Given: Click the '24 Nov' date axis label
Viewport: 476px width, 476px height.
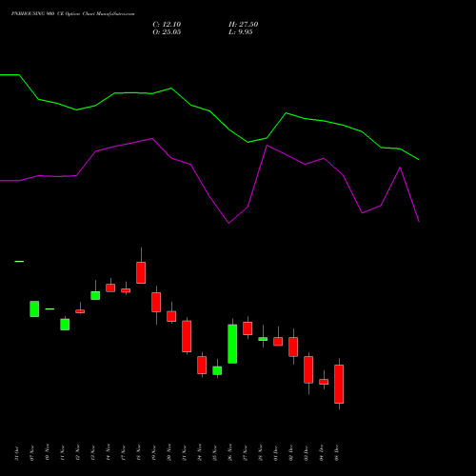Looking at the screenshot, I should click(200, 453).
